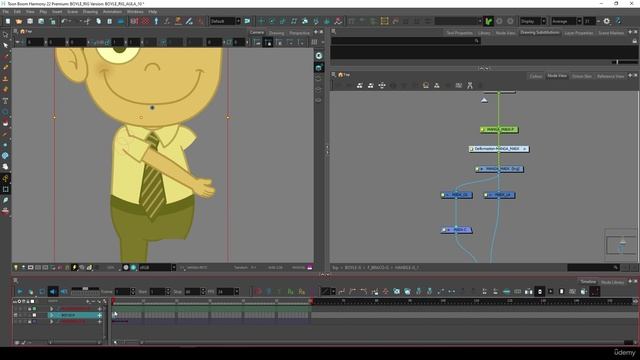
Task: Select the Text tool in left toolbar
Action: click(5, 101)
